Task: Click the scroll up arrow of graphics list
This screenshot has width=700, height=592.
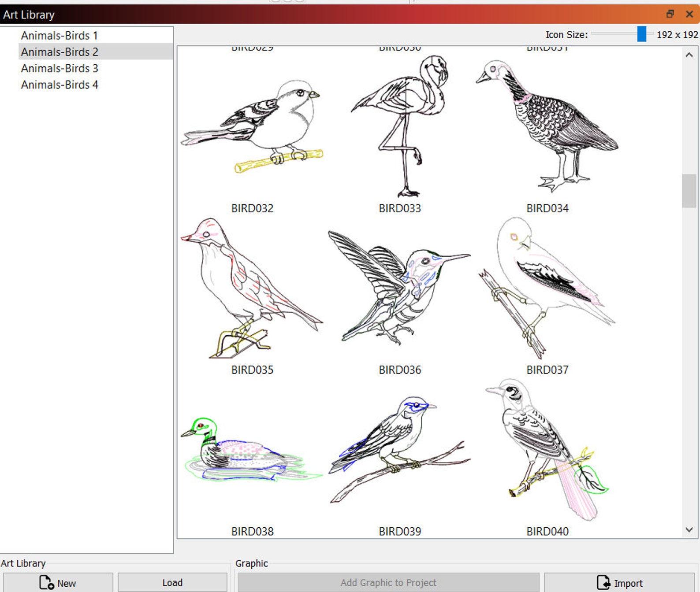Action: 689,55
